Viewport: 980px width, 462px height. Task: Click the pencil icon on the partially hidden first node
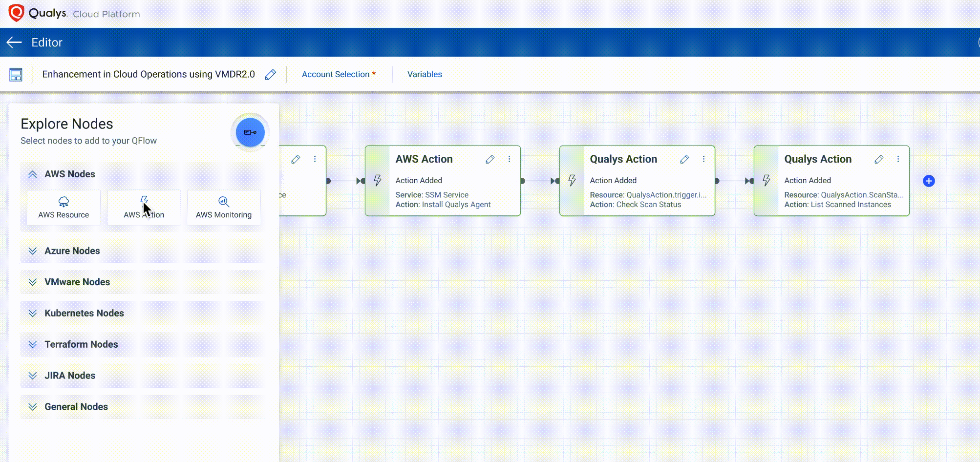[x=296, y=159]
